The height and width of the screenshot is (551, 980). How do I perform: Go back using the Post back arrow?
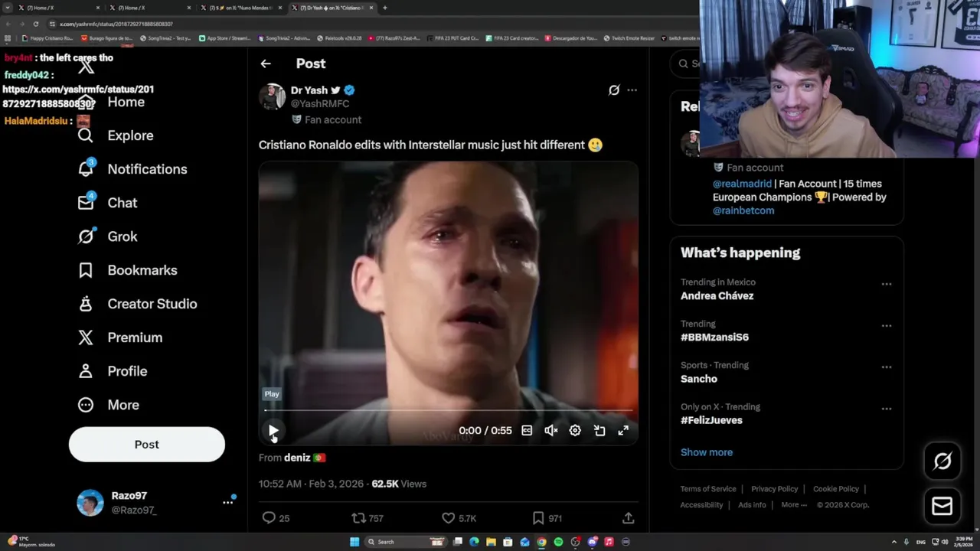point(266,64)
